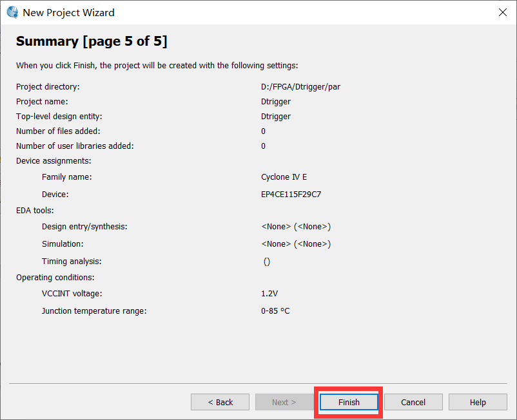Click the VCCINT voltage: label
The width and height of the screenshot is (517, 420).
(72, 294)
